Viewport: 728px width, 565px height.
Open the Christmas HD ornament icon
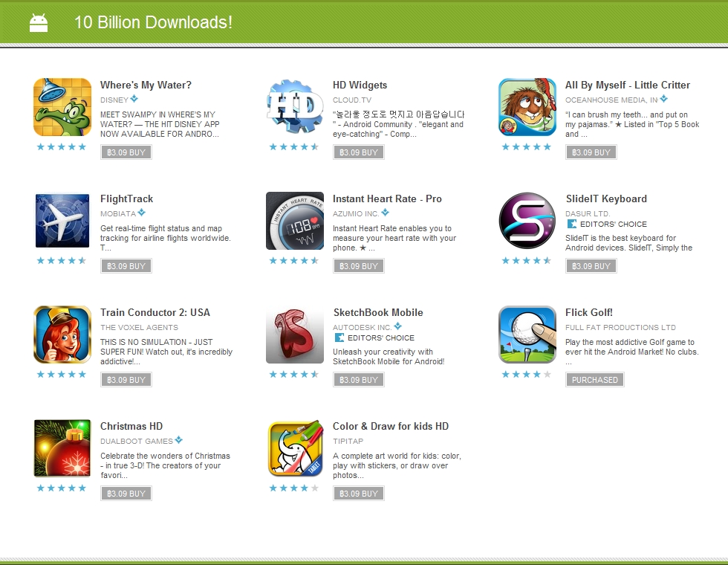62,448
